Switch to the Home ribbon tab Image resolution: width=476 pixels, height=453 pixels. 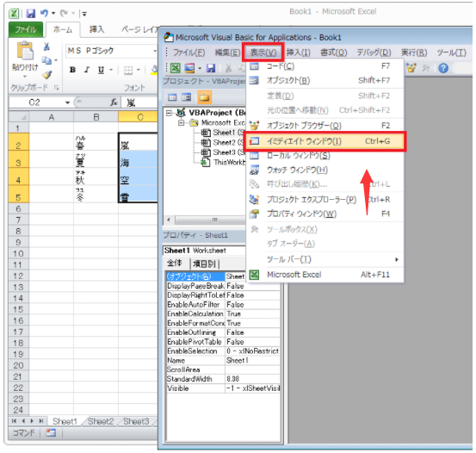63,29
